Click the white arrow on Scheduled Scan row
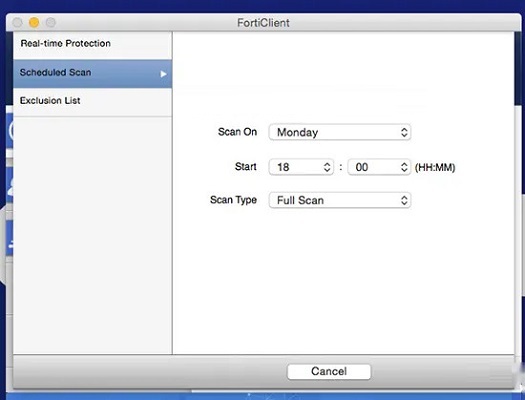The image size is (525, 400). pos(163,74)
